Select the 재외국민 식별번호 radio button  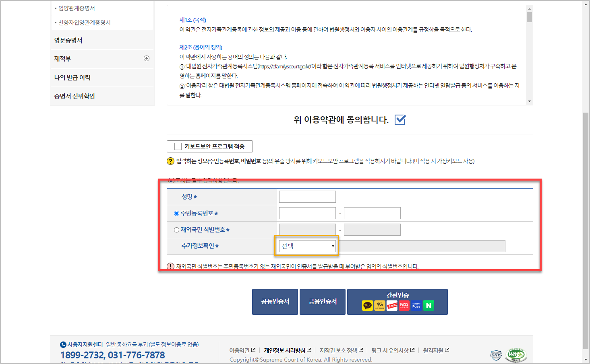tap(176, 229)
